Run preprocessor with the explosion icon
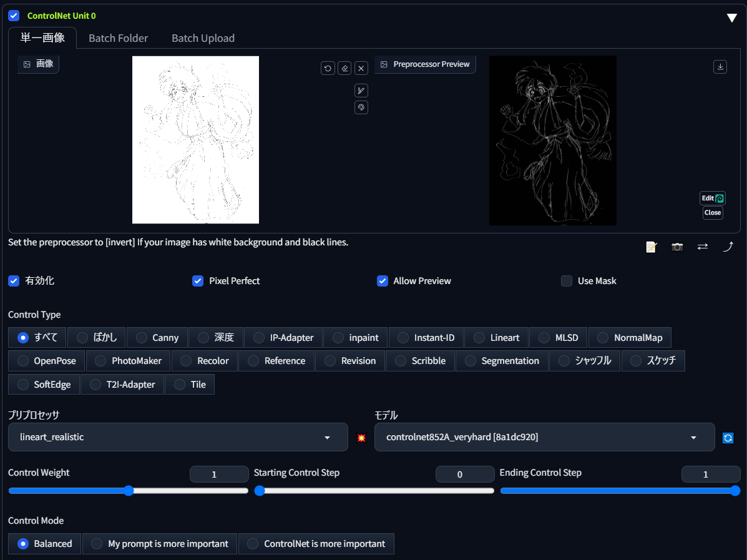 [x=361, y=438]
